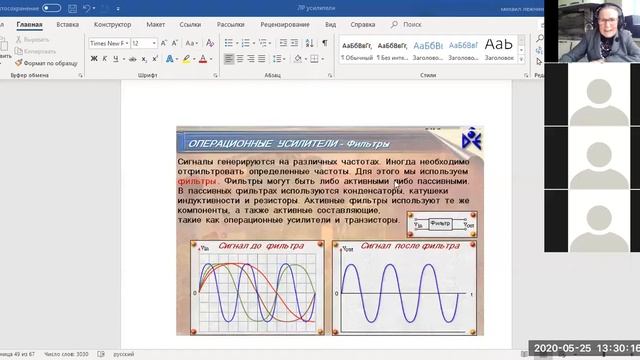Click the Save icon in quick access toolbar
640x360 pixels.
click(73, 8)
